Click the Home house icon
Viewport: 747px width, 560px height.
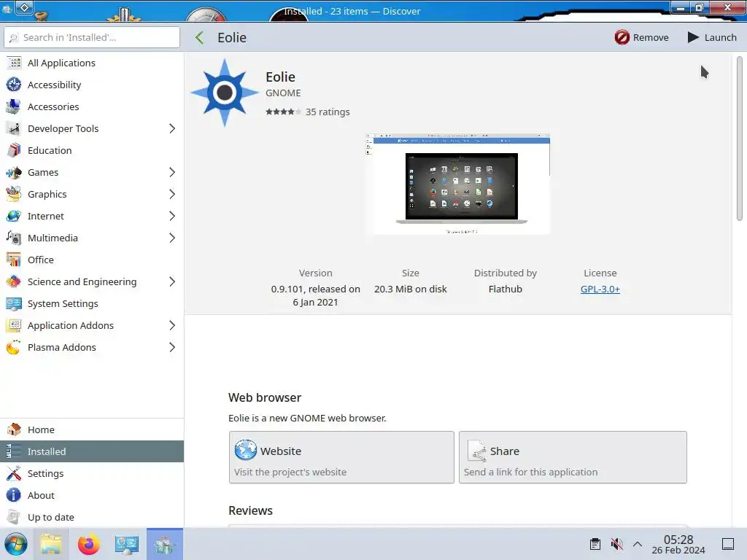14,429
